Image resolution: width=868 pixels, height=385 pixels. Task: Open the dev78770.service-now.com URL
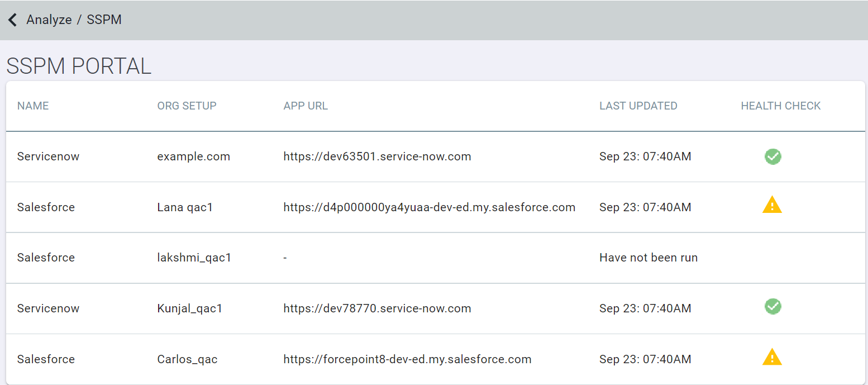(377, 308)
